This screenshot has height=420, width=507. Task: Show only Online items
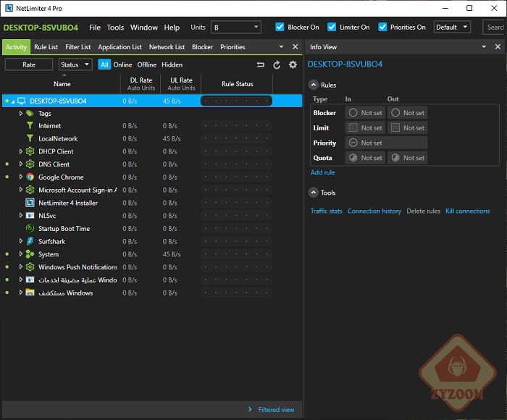pyautogui.click(x=122, y=64)
